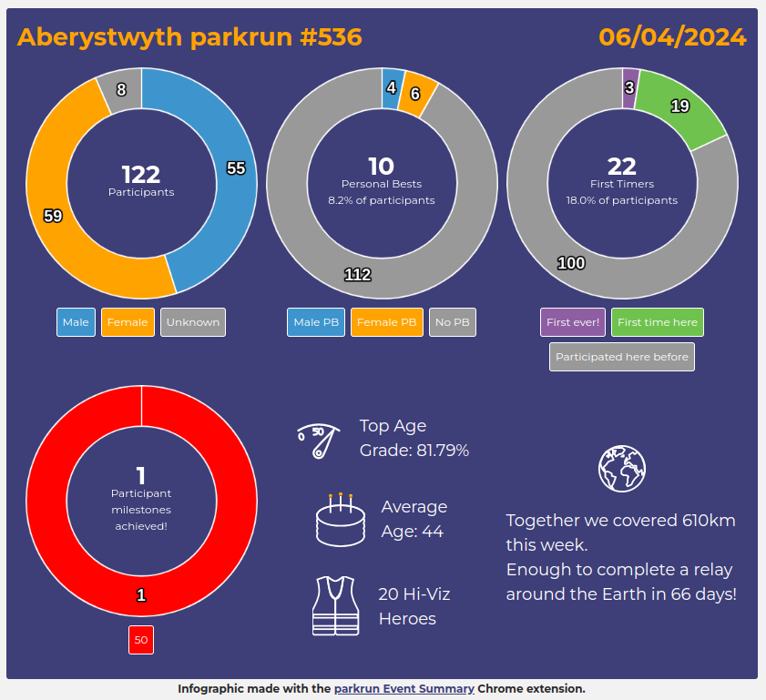Click the globe Earth icon
This screenshot has height=700, width=766.
(x=622, y=469)
